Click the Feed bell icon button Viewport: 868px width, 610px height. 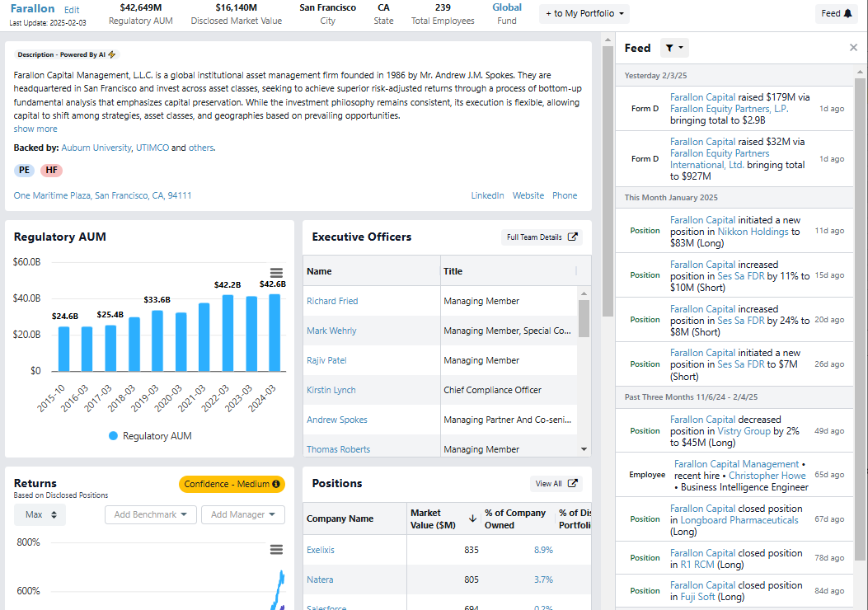836,13
